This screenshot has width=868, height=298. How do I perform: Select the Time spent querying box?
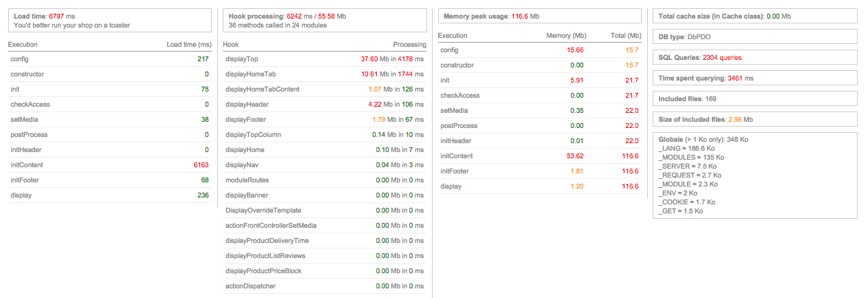(x=755, y=78)
